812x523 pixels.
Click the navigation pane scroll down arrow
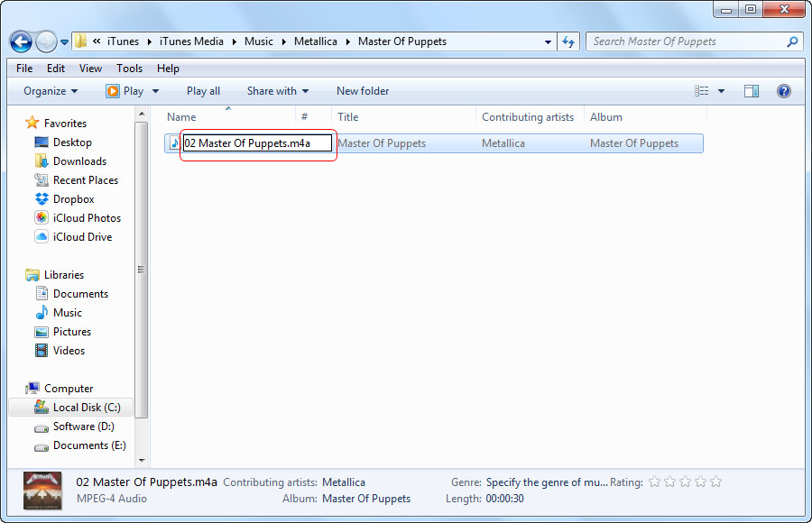[142, 460]
